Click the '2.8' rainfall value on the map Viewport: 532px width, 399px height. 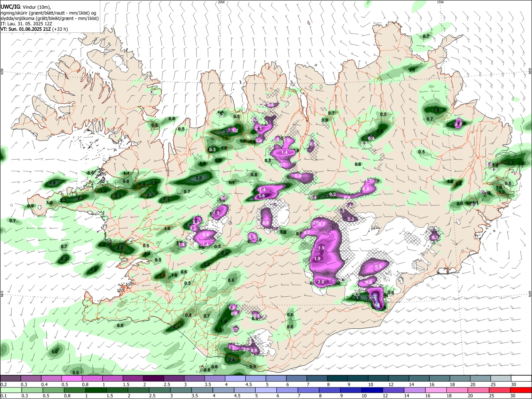point(52,182)
